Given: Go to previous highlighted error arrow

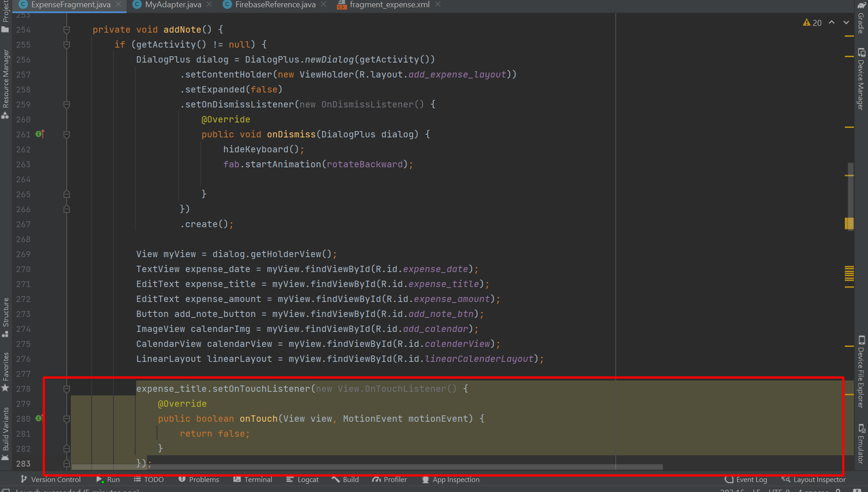Looking at the screenshot, I should (832, 22).
